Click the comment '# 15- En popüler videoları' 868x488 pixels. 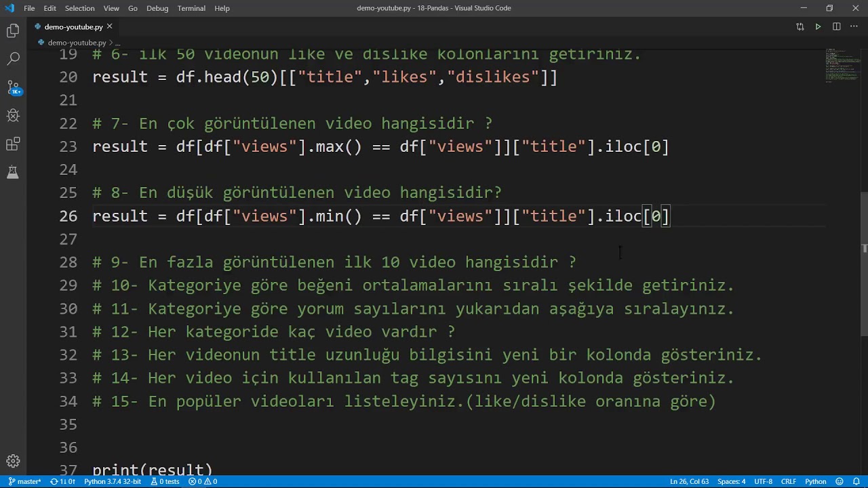coord(404,401)
